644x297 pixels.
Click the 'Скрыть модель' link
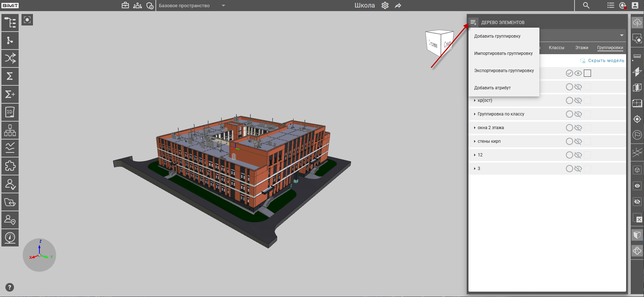(606, 61)
